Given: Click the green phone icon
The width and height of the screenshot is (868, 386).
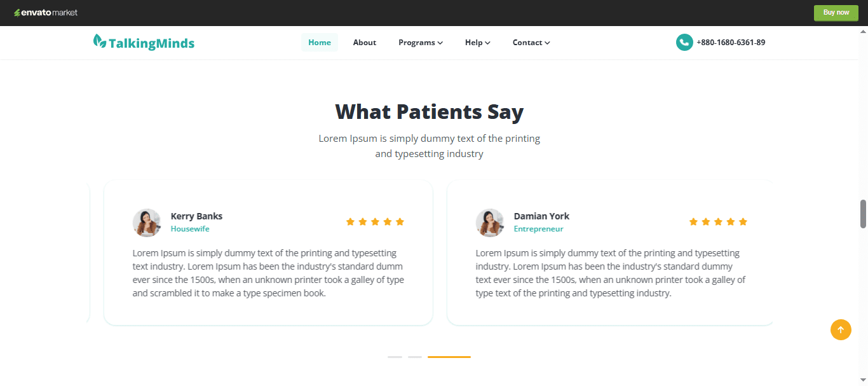Looking at the screenshot, I should tap(684, 43).
